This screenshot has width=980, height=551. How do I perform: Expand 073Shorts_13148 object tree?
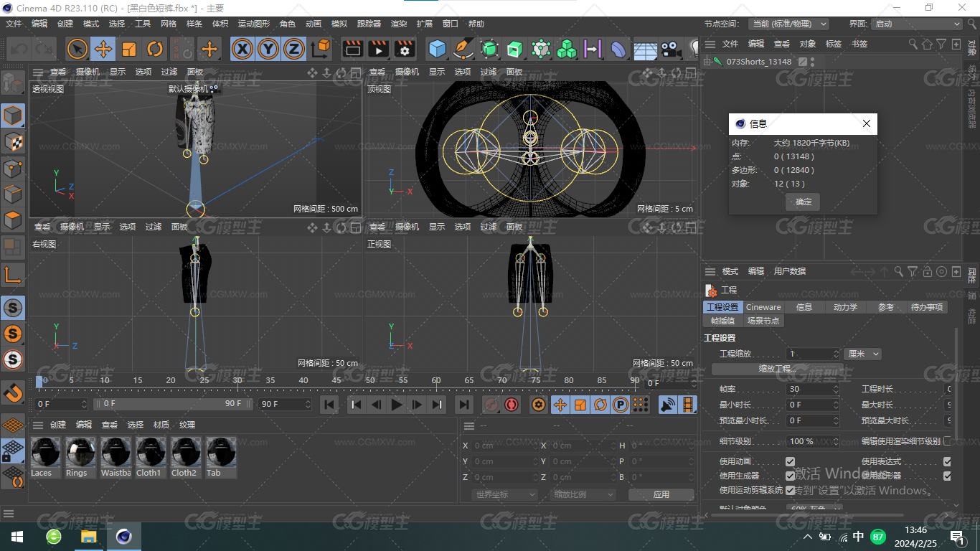(x=707, y=62)
